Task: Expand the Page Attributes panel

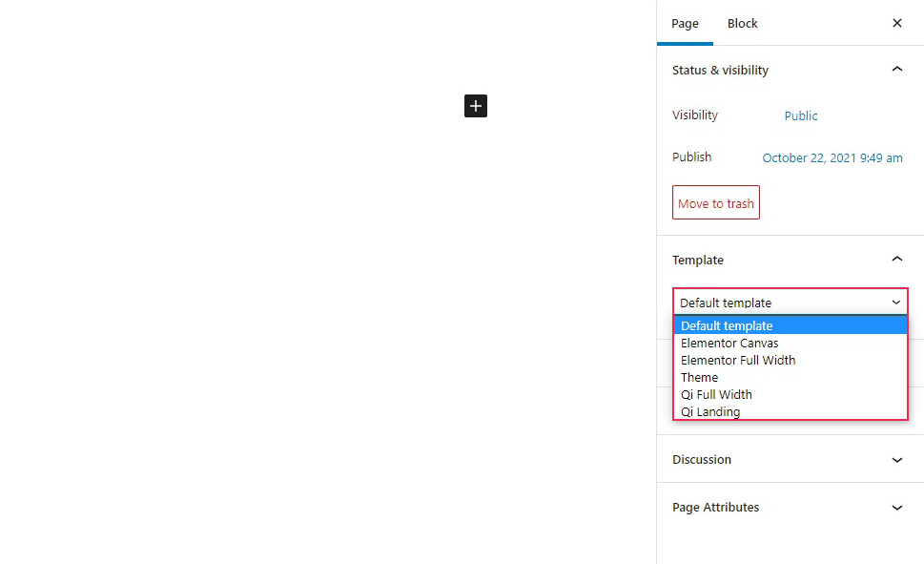Action: click(x=896, y=507)
